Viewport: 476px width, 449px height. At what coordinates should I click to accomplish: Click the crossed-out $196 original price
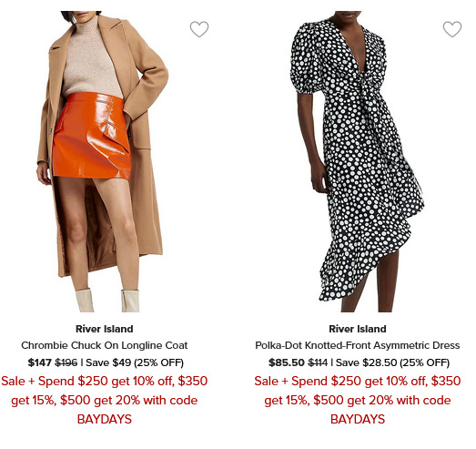pos(66,362)
